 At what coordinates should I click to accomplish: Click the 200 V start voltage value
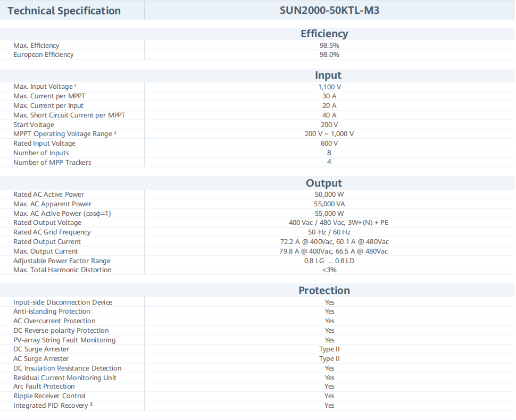click(329, 124)
